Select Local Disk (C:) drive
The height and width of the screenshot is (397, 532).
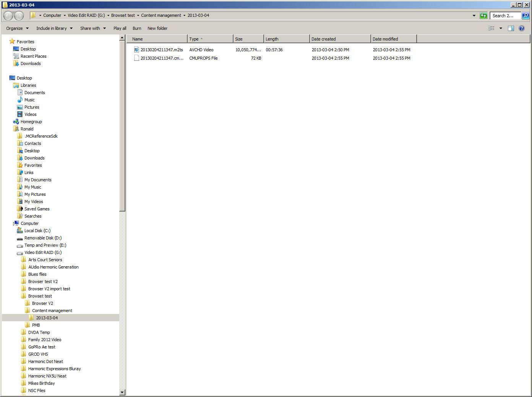pos(37,231)
